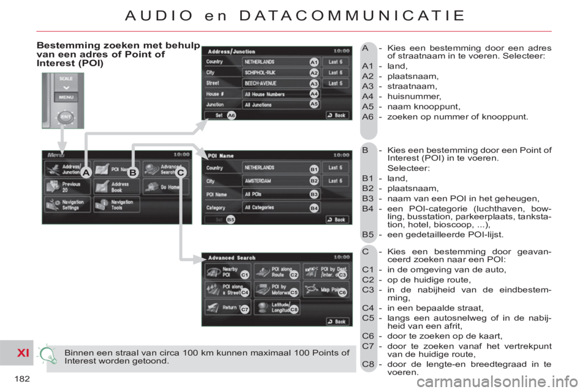Click legend text 'op de huidige route,'
The height and width of the screenshot is (392, 588).
pos(429,279)
